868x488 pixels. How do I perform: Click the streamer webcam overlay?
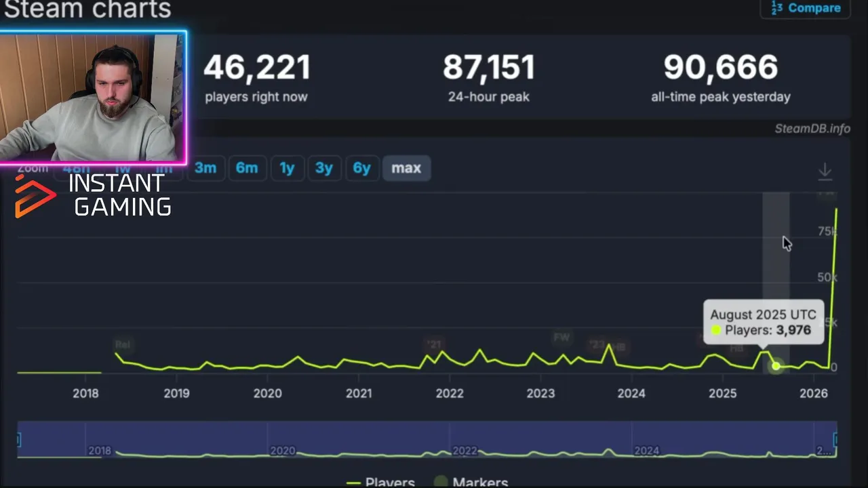pos(93,98)
